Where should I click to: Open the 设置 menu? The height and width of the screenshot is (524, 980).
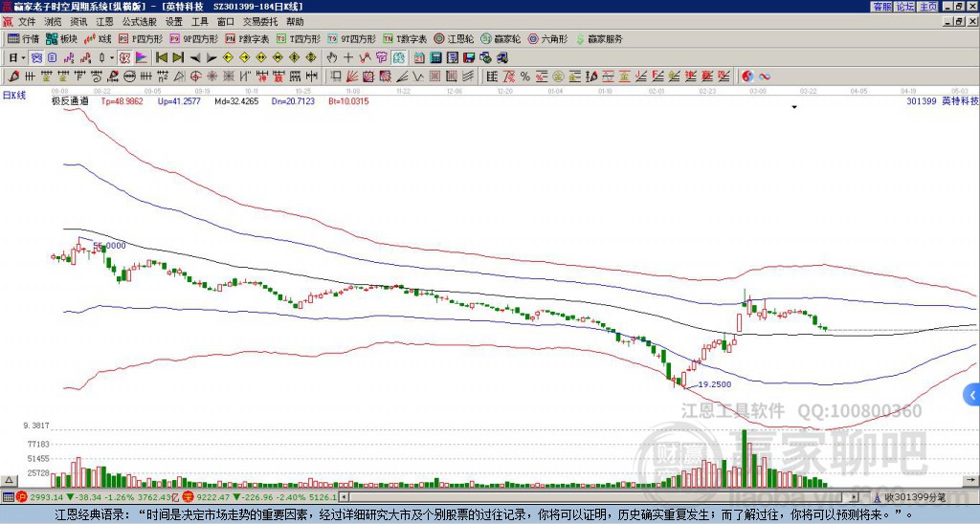(x=174, y=22)
